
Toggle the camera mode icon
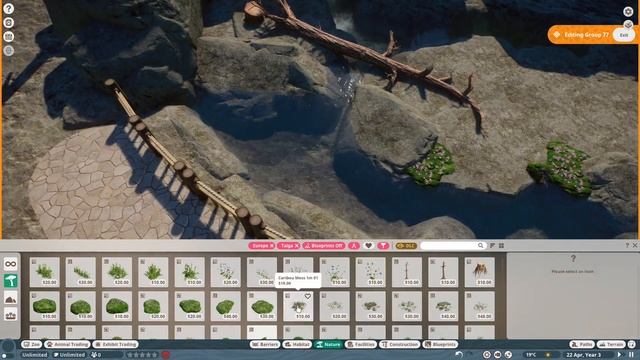pyautogui.click(x=498, y=355)
